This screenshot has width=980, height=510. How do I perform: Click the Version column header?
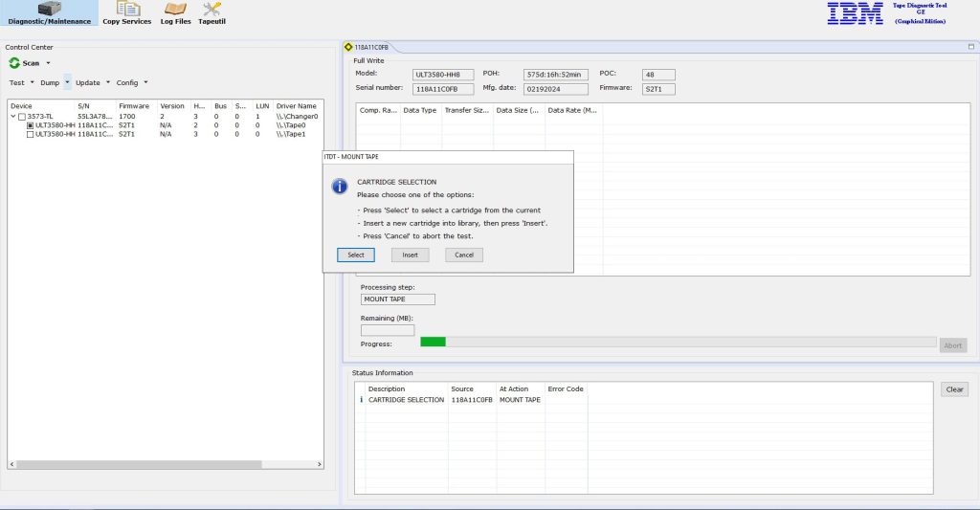click(x=172, y=106)
